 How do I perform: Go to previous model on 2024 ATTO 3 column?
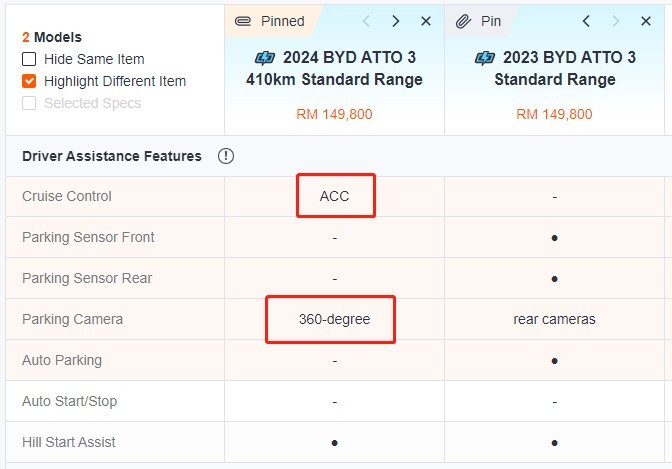point(366,21)
